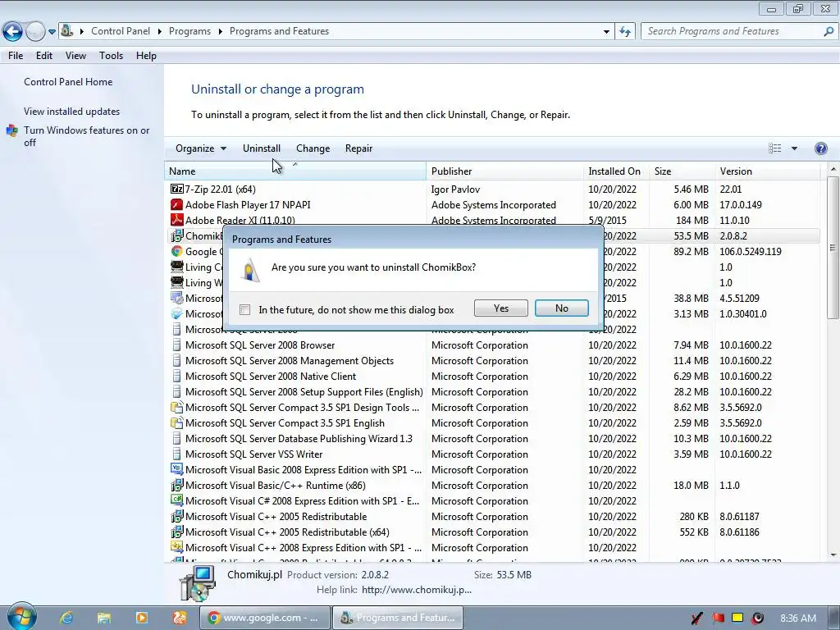The height and width of the screenshot is (630, 840).
Task: Click the red flag tray icon
Action: click(x=718, y=619)
